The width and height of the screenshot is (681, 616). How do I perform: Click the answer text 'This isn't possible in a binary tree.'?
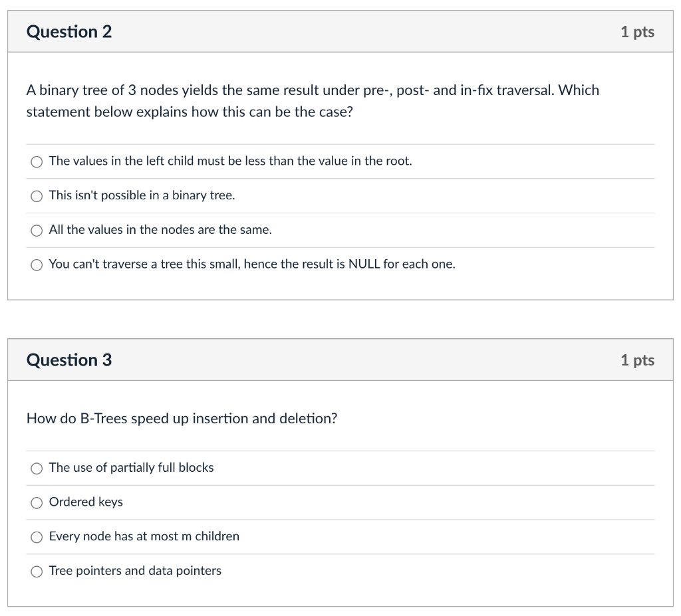pyautogui.click(x=142, y=195)
